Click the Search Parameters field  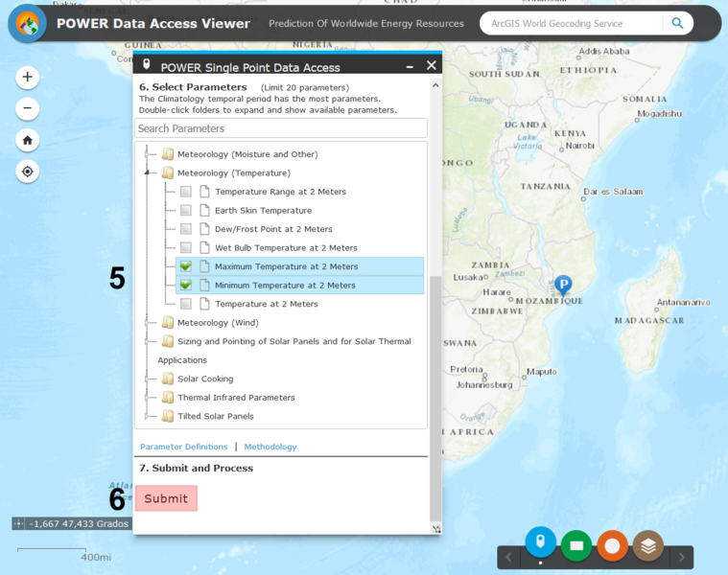tap(281, 128)
